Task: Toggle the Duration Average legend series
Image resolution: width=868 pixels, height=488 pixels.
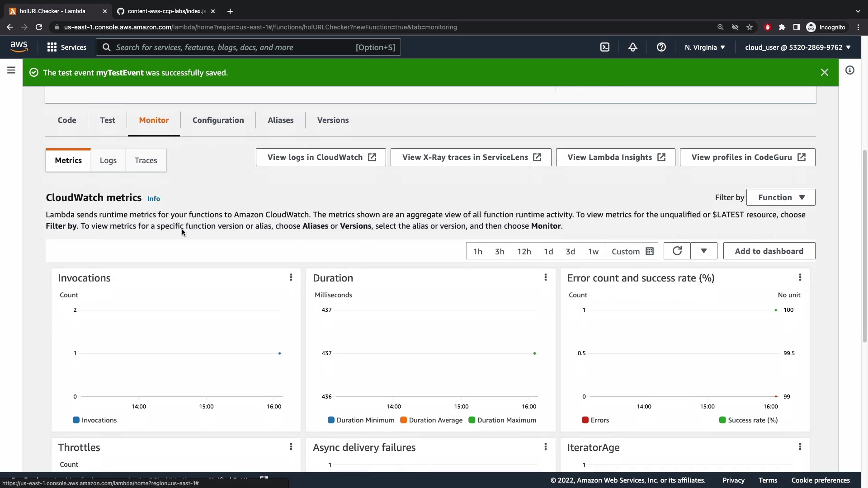Action: (x=431, y=420)
